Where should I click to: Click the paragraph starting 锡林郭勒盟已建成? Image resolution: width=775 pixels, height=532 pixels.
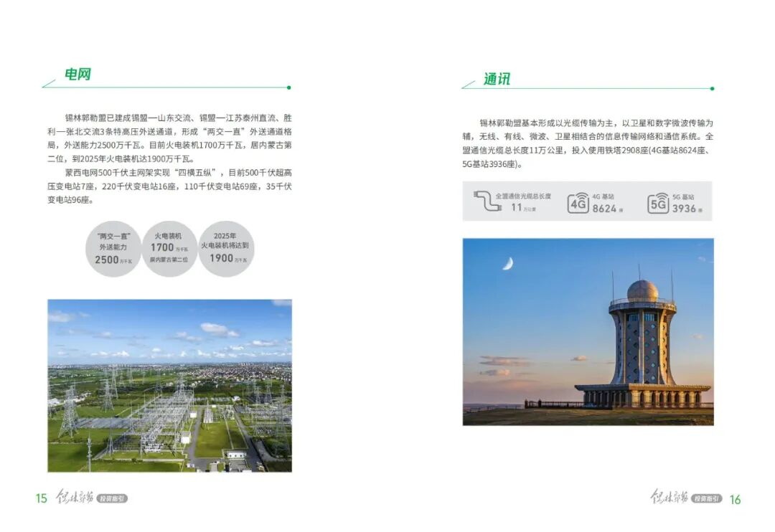pos(169,138)
